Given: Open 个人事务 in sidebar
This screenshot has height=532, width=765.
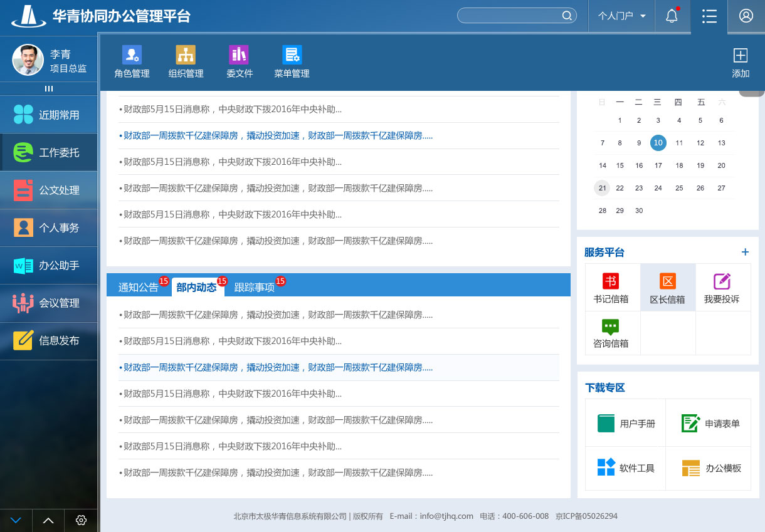Looking at the screenshot, I should pos(49,227).
